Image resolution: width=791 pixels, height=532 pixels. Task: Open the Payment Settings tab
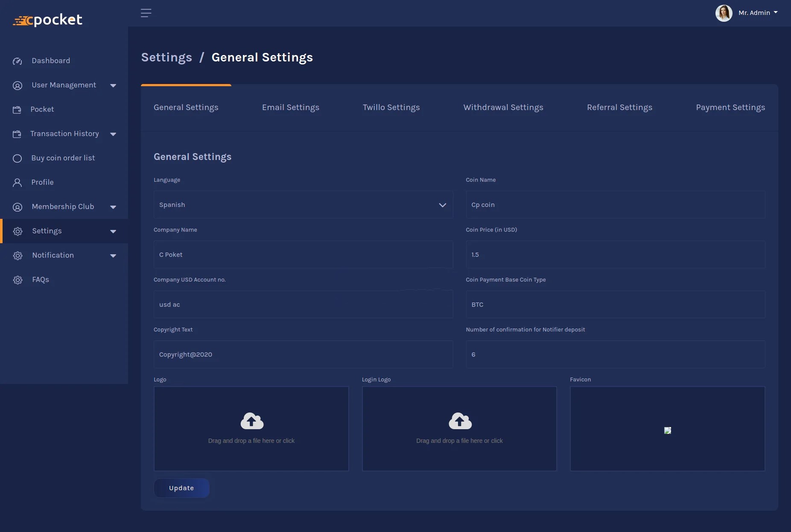click(730, 108)
